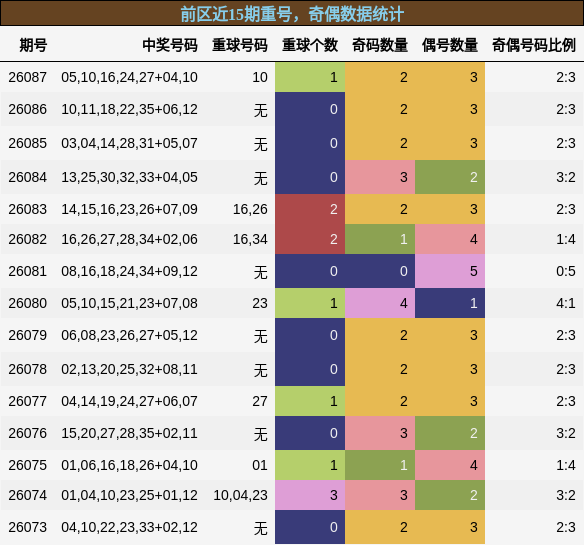Select winning numbers 03,04,14,28,31+05,07
This screenshot has height=545, width=584.
[129, 143]
